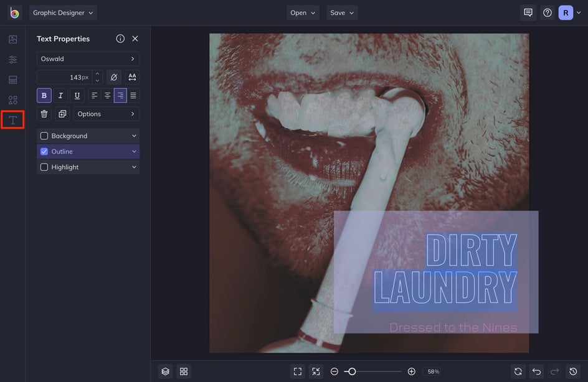This screenshot has height=382, width=588.
Task: Click the undo arrow icon
Action: pyautogui.click(x=536, y=371)
